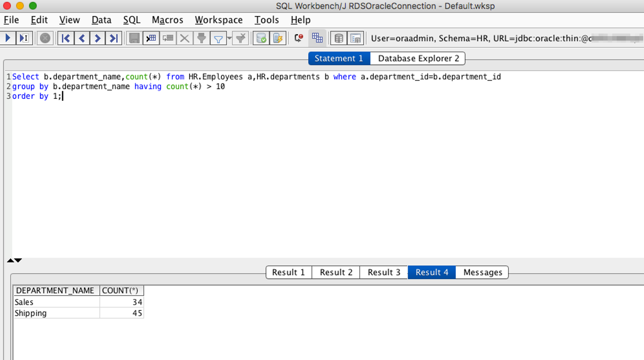
Task: Switch to the Result 1 tab
Action: click(288, 272)
